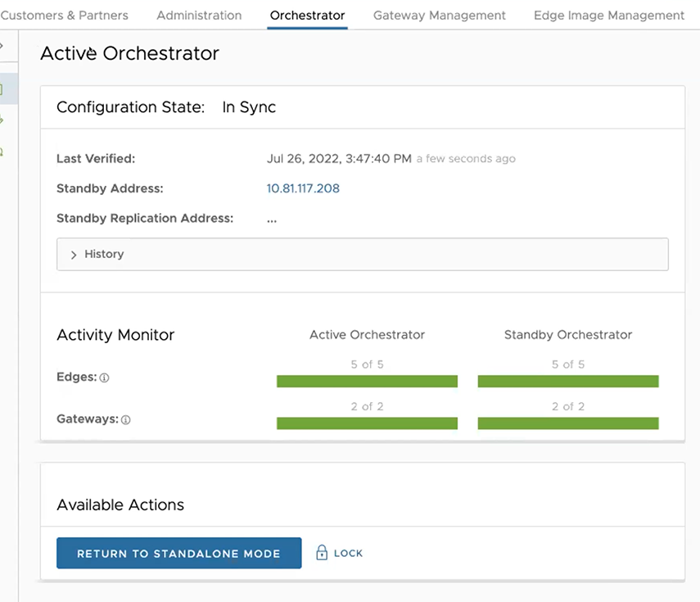Expand the History section

pos(104,254)
